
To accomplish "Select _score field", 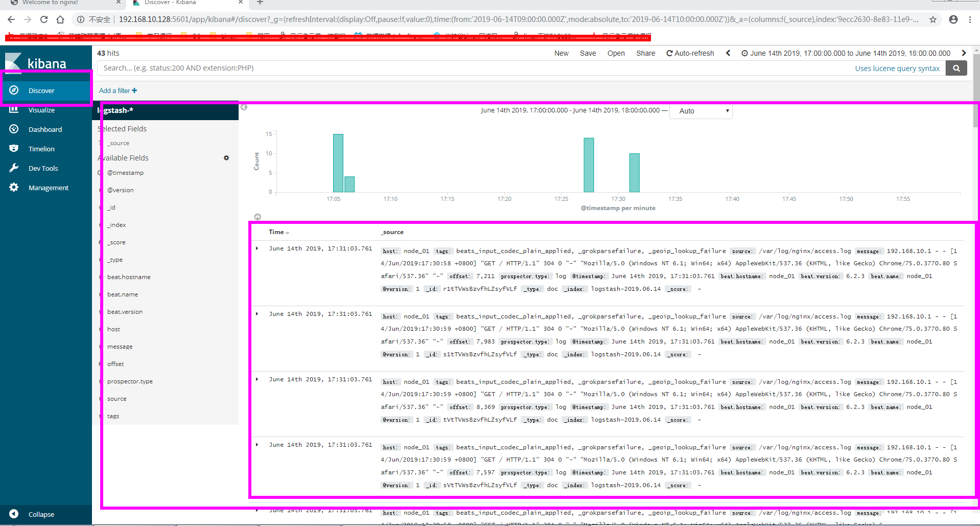I will point(116,242).
